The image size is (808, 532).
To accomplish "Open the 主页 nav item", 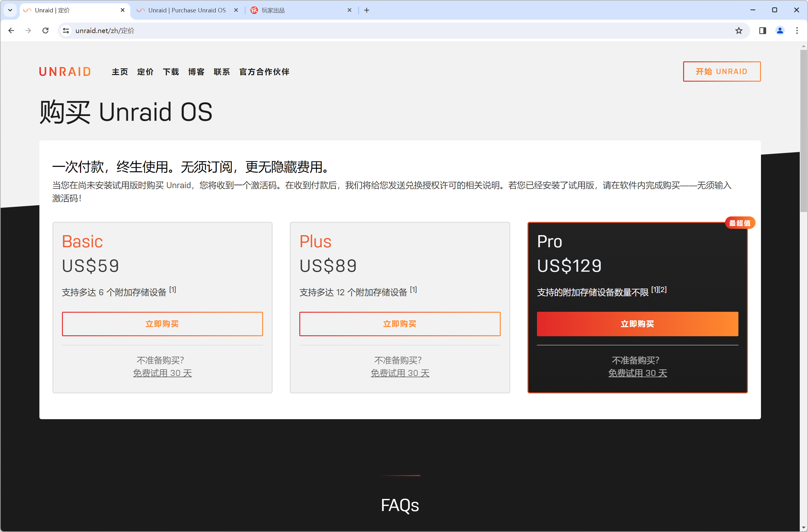I will [x=120, y=72].
